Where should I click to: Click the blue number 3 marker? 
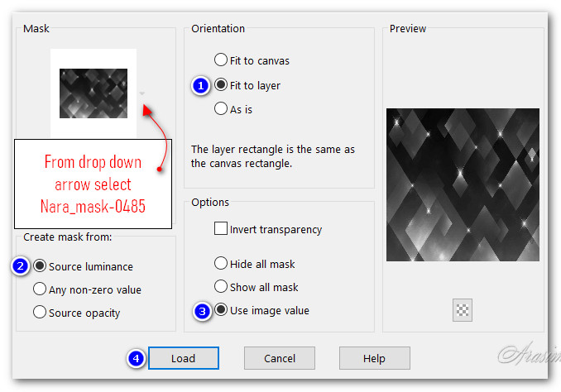pyautogui.click(x=201, y=311)
